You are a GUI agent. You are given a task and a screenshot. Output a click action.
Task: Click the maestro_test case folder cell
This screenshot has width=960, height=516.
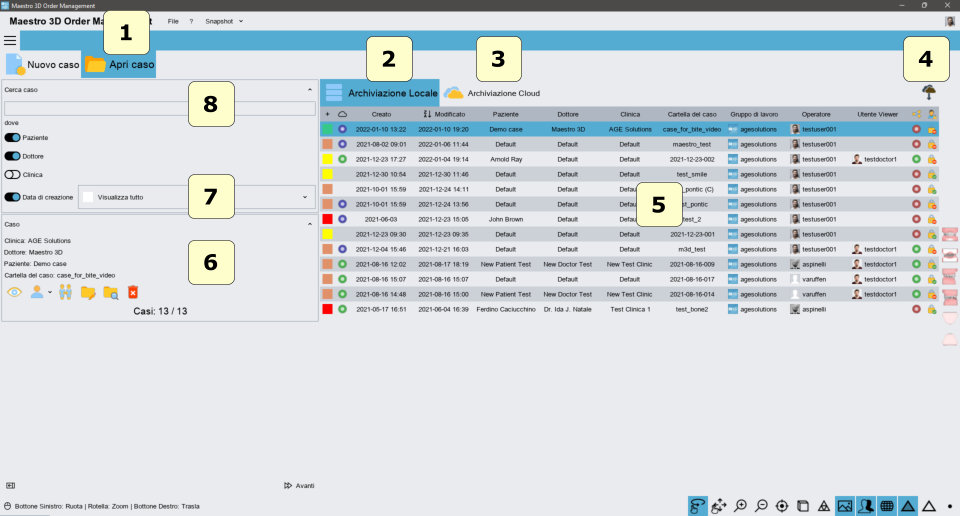click(692, 144)
